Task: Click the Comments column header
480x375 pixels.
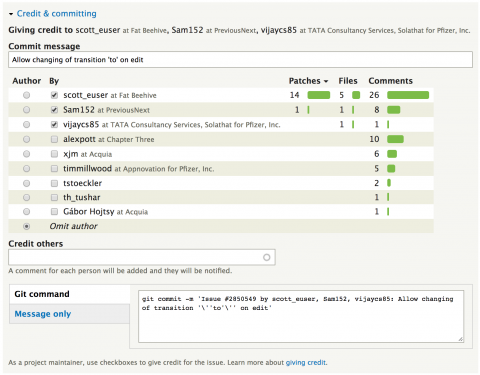Action: point(390,81)
